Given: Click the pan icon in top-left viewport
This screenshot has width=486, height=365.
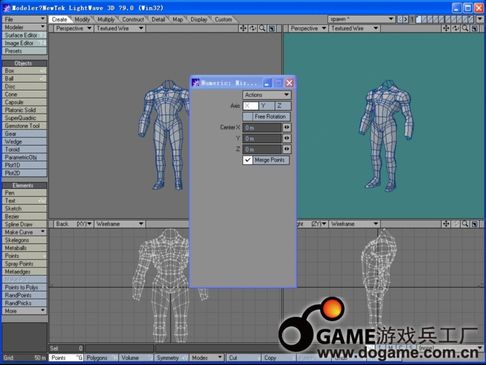Looking at the screenshot, I should (x=243, y=28).
